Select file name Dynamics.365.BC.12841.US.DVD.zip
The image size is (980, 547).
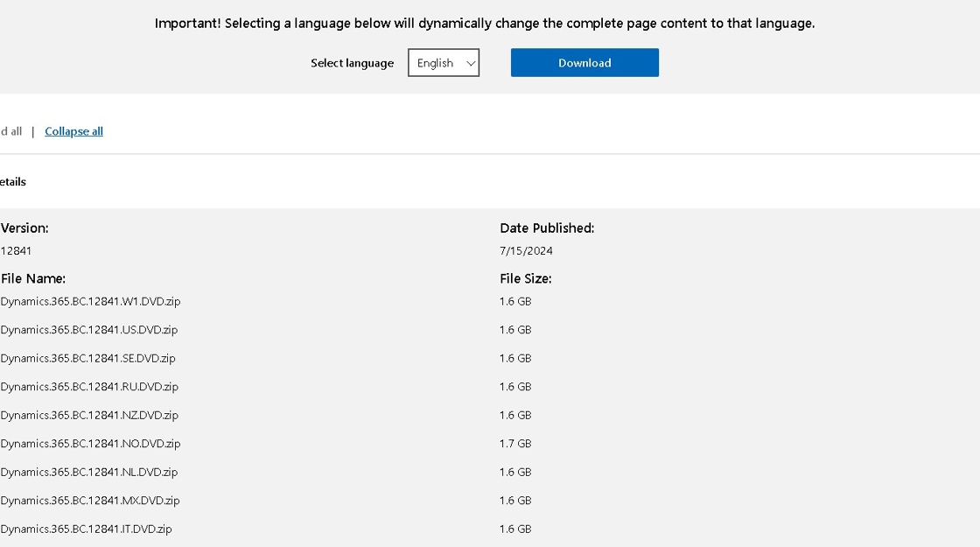pyautogui.click(x=88, y=329)
